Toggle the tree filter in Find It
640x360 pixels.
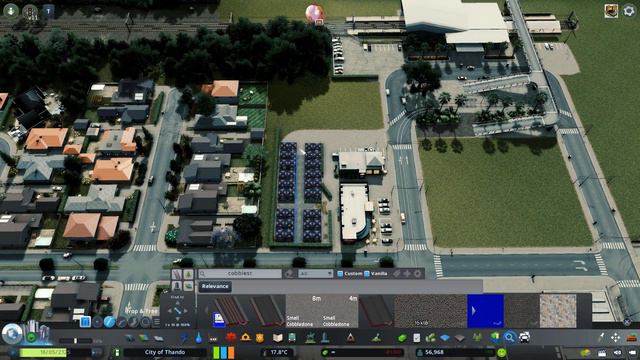pyautogui.click(x=188, y=274)
